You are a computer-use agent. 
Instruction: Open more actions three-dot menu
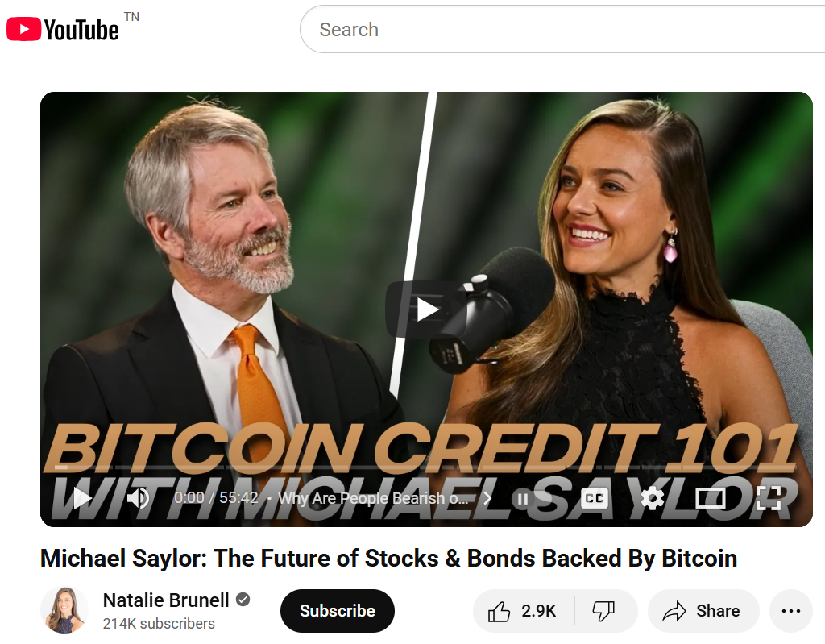point(791,611)
